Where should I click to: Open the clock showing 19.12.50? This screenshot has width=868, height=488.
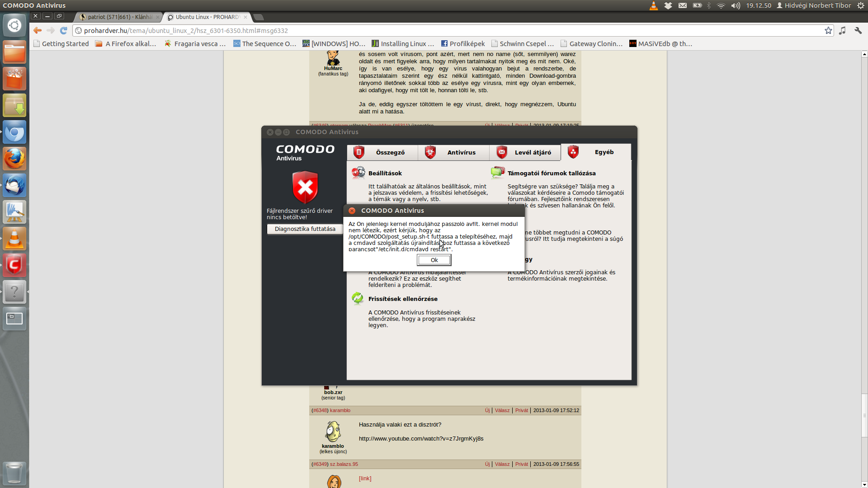coord(759,5)
